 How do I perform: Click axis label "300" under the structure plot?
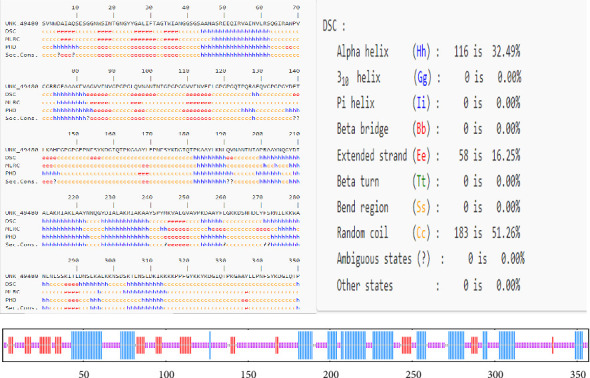[495, 373]
